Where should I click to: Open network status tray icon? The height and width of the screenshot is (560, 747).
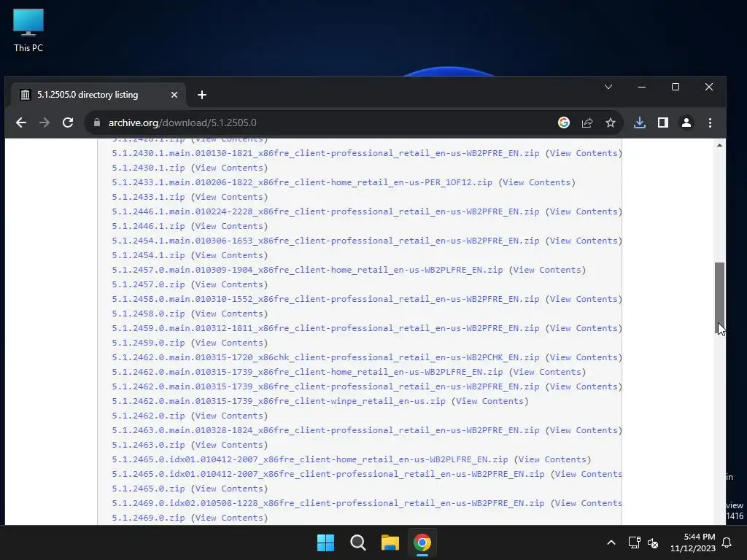point(634,542)
